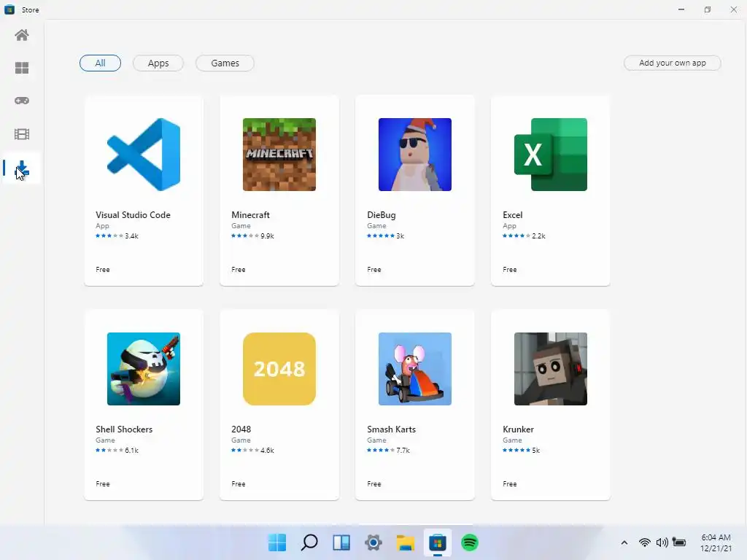Viewport: 747px width, 560px height.
Task: Select the Games filter tab
Action: point(225,63)
